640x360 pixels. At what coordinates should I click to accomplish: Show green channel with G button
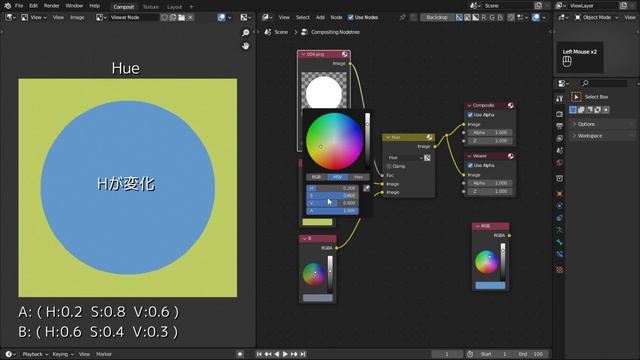(x=492, y=17)
